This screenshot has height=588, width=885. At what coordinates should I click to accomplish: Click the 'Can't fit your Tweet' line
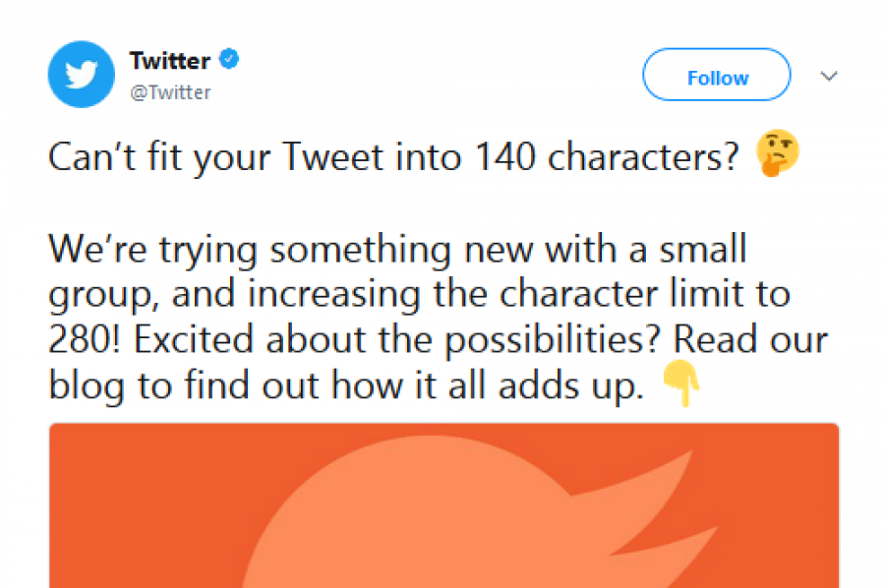point(393,156)
